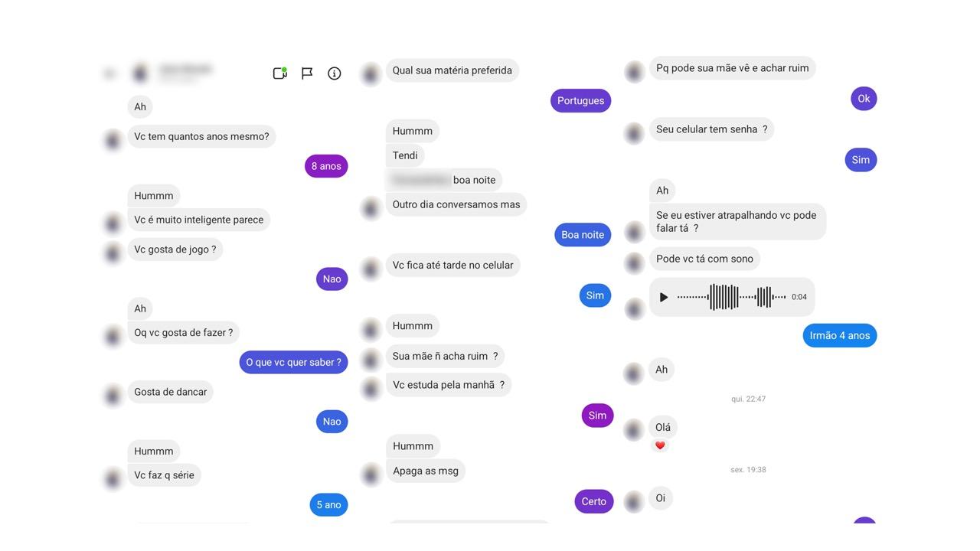
Task: Click the 'qui. 22:47' timestamp
Action: 748,399
